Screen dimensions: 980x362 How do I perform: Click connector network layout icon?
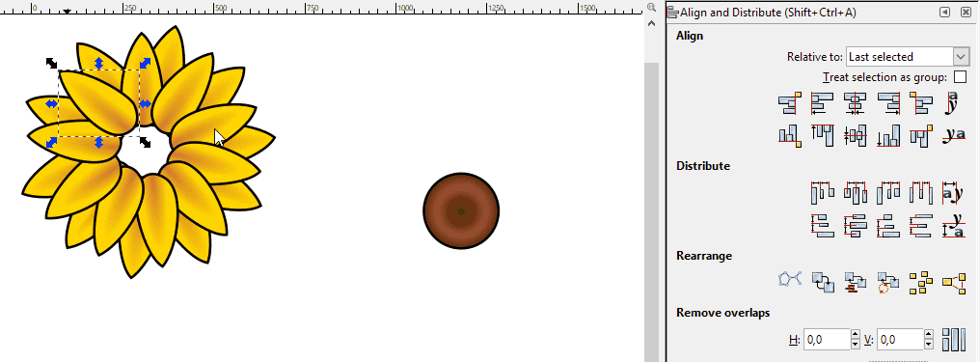click(790, 279)
